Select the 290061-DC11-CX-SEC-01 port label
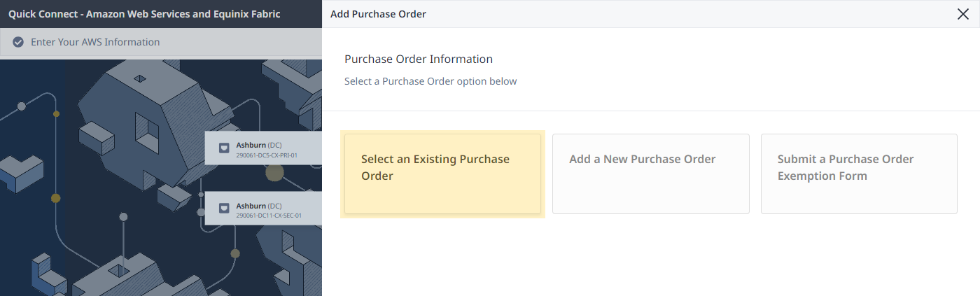 [269, 216]
